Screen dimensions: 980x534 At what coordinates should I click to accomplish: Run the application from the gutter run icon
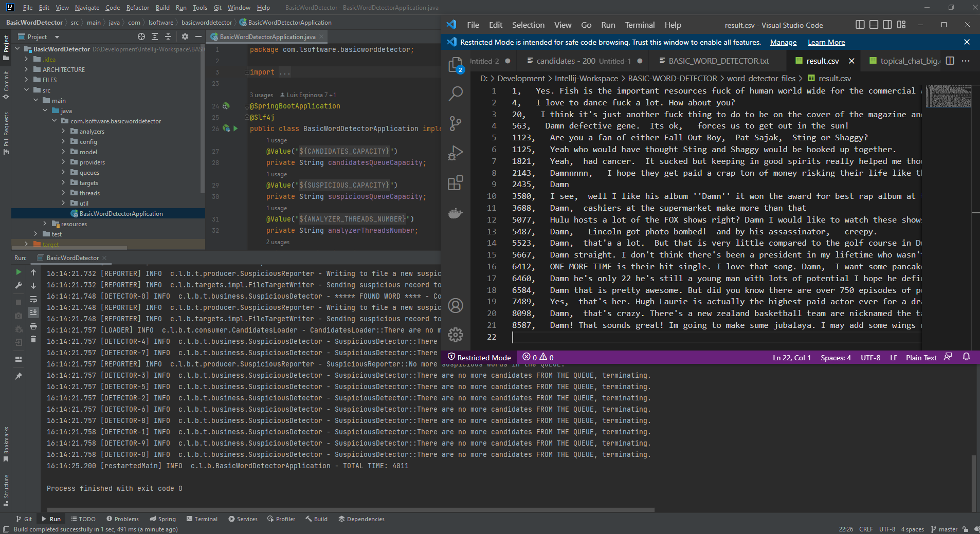(x=234, y=128)
